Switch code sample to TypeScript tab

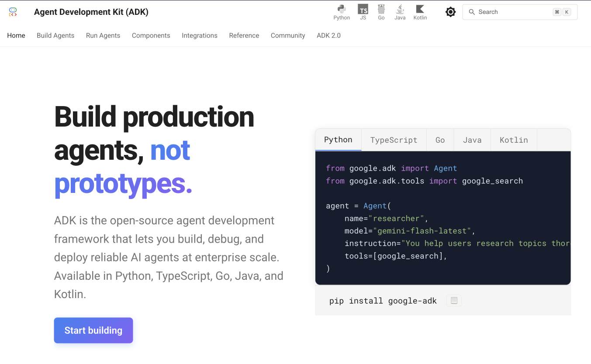[394, 140]
